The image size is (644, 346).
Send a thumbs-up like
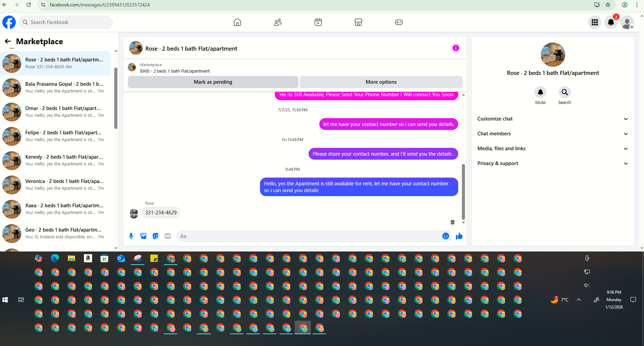tap(459, 236)
